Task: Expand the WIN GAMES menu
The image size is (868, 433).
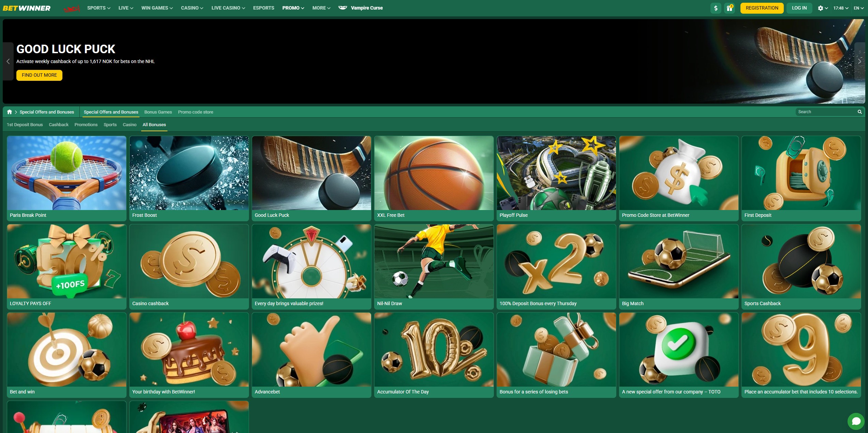Action: (x=157, y=8)
